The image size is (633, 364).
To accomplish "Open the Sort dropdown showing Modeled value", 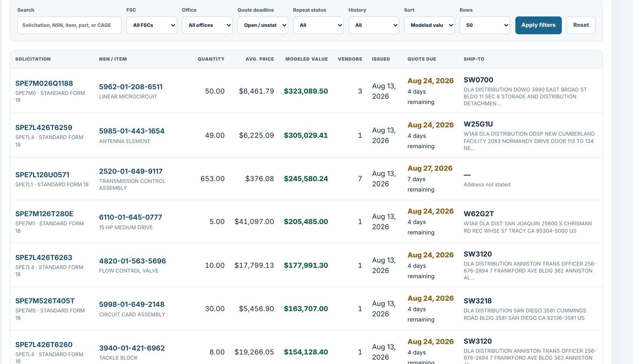I will [429, 25].
